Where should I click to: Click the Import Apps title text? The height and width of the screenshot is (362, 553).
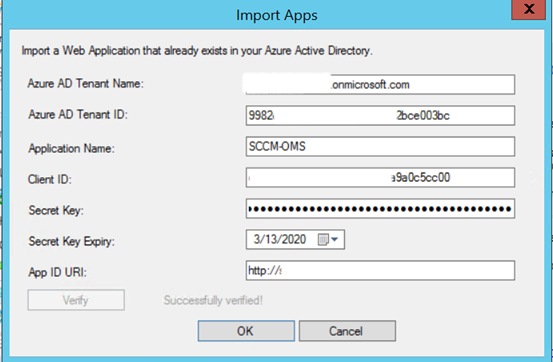point(277,16)
